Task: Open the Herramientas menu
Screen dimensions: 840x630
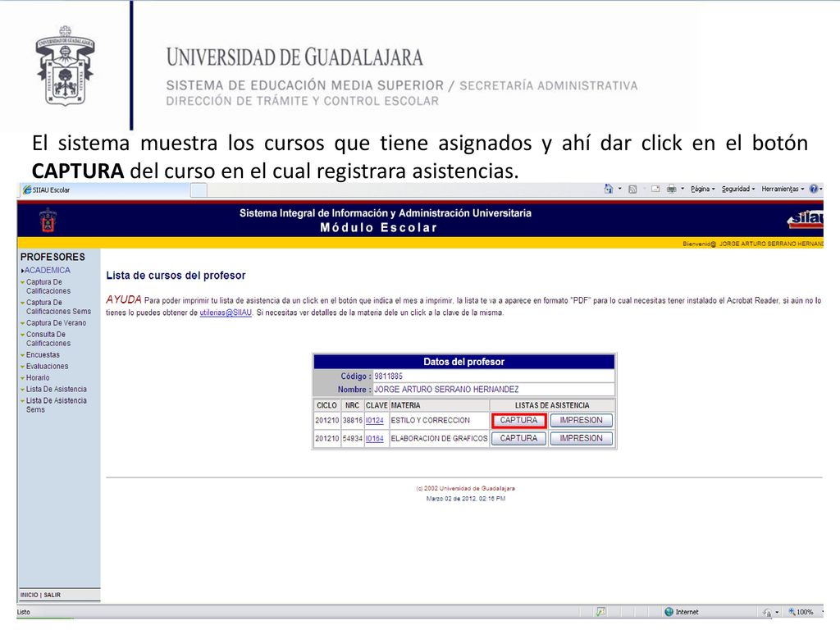Action: pos(783,189)
